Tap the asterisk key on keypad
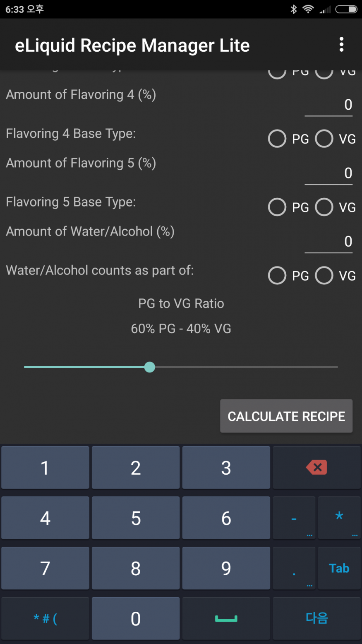 (339, 518)
